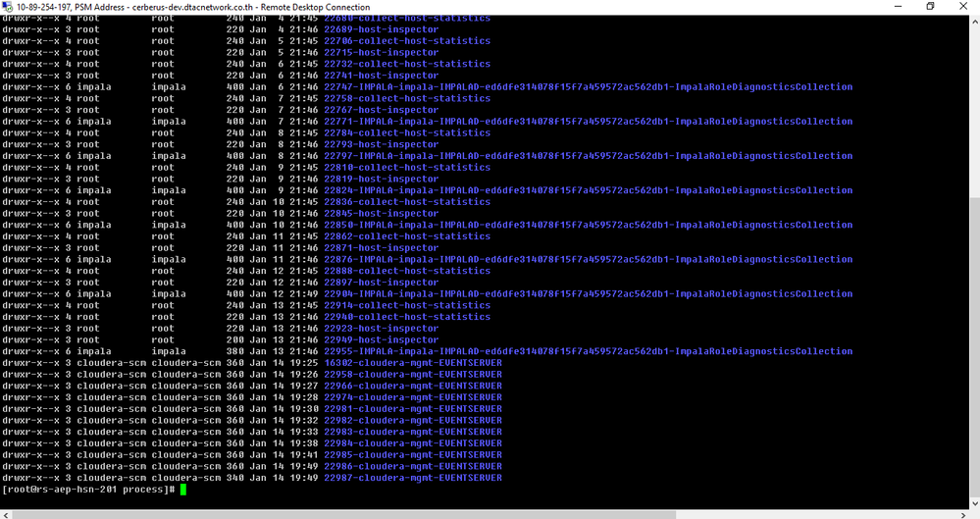Click the horizontal scrollbar thumb
This screenshot has height=519, width=980.
(x=343, y=514)
